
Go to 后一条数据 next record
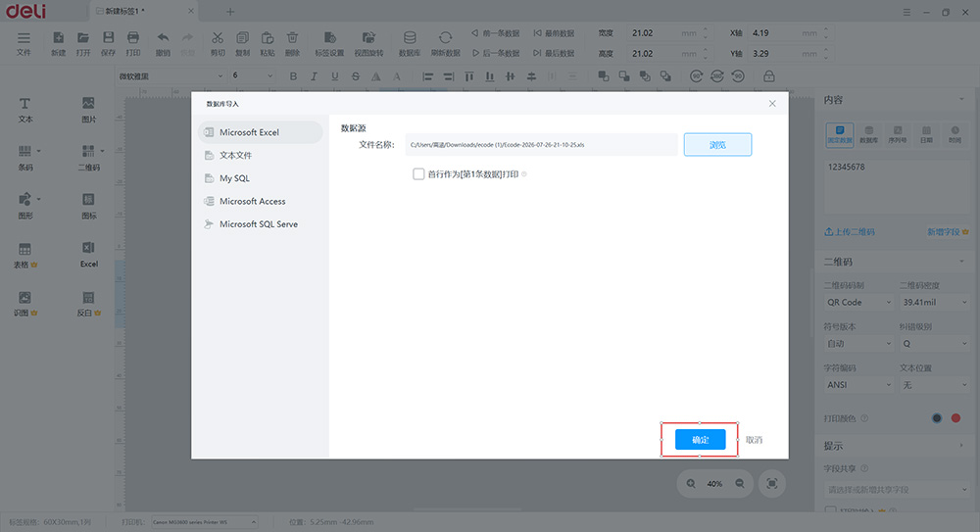(496, 53)
